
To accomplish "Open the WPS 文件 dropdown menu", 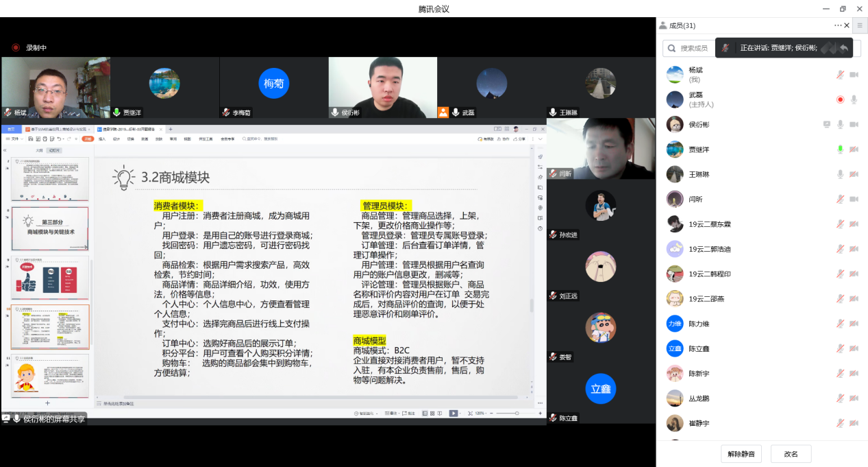I will (16, 139).
